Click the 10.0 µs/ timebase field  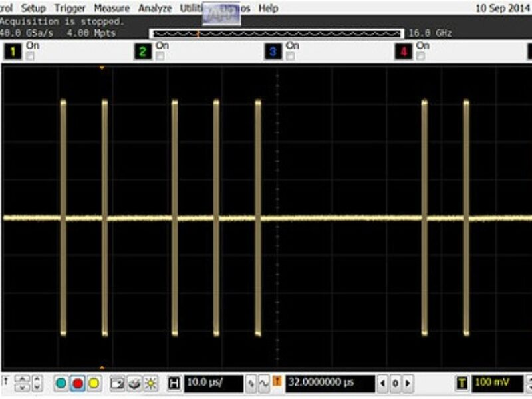(213, 384)
